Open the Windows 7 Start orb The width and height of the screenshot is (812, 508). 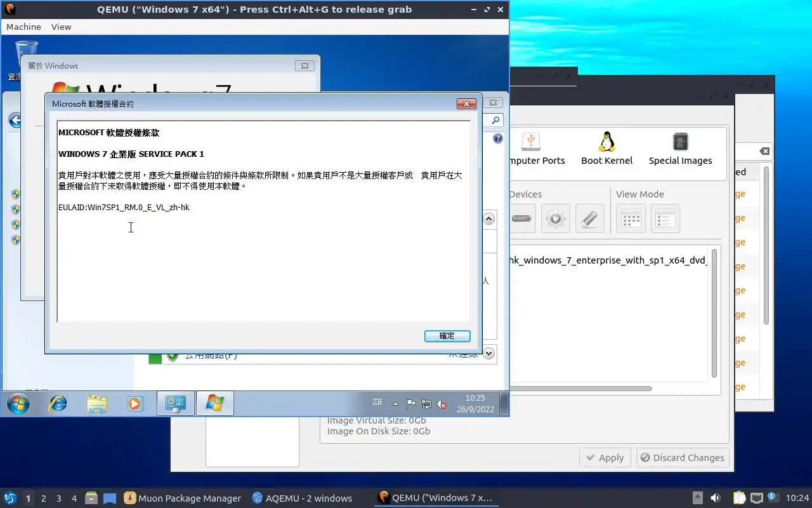18,403
